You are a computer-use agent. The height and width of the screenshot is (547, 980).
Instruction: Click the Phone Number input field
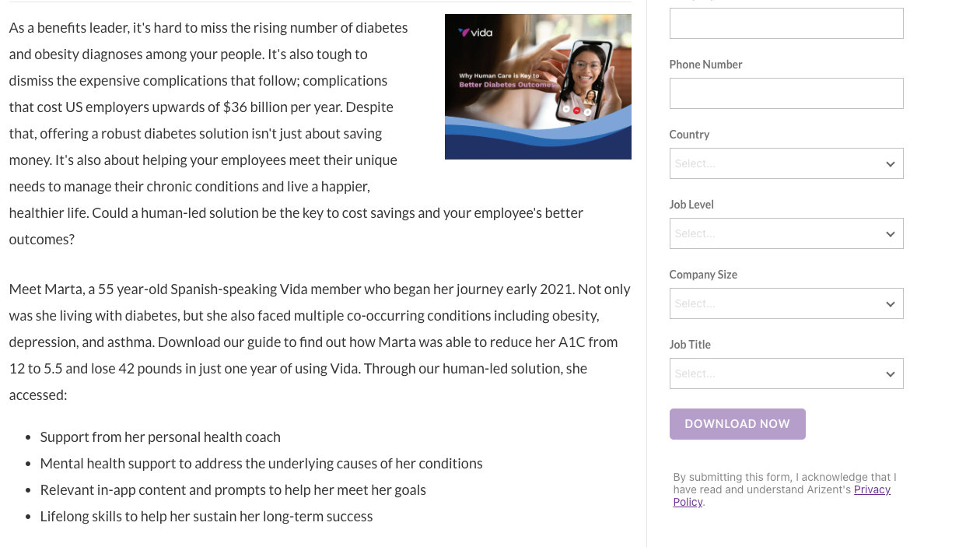(x=786, y=93)
